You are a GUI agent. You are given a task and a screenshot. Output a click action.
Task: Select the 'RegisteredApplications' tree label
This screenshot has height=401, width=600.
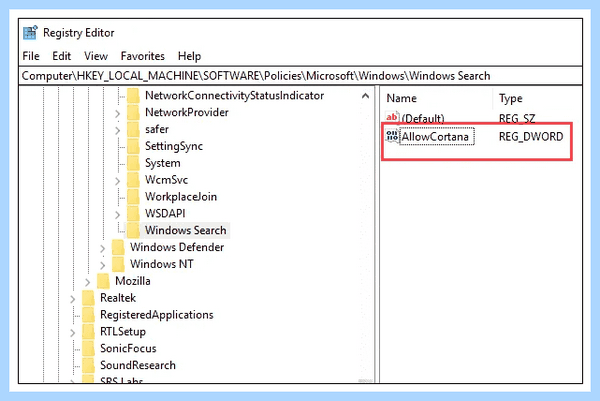point(157,315)
